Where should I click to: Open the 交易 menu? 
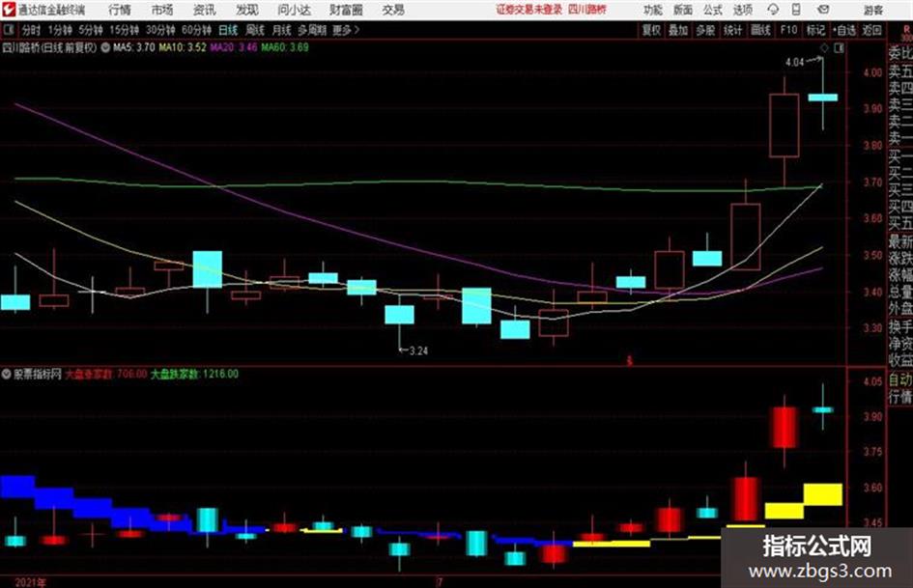click(x=393, y=10)
